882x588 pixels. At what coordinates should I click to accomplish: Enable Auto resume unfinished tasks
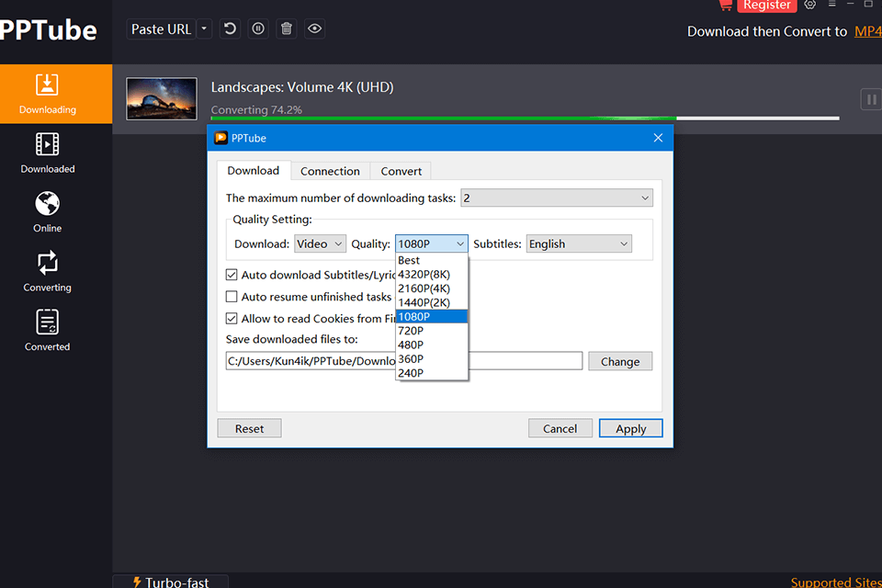232,297
